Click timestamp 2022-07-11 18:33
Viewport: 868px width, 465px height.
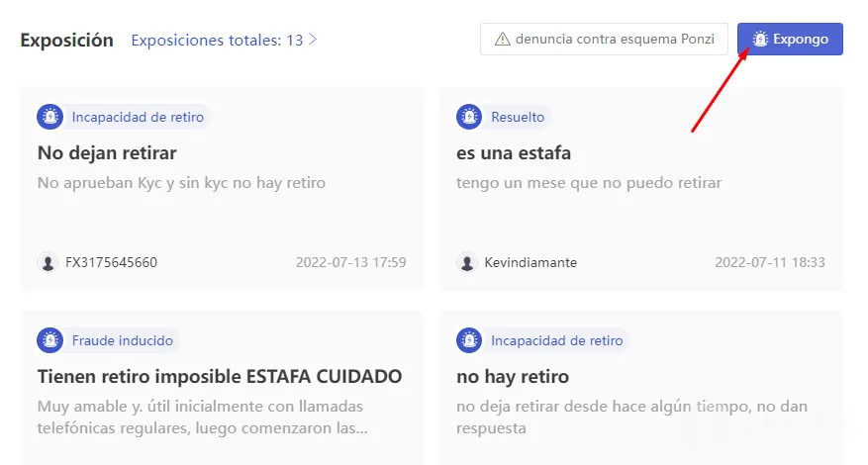(x=770, y=262)
